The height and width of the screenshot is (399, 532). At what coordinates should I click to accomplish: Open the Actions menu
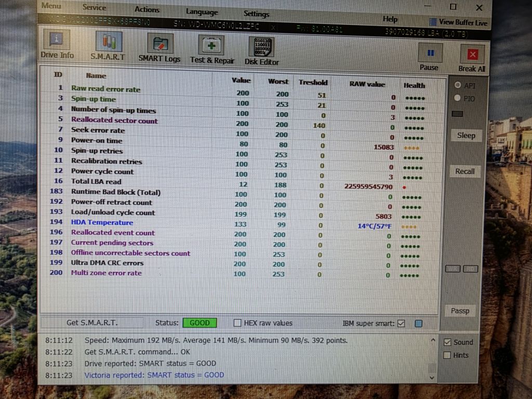pyautogui.click(x=147, y=9)
